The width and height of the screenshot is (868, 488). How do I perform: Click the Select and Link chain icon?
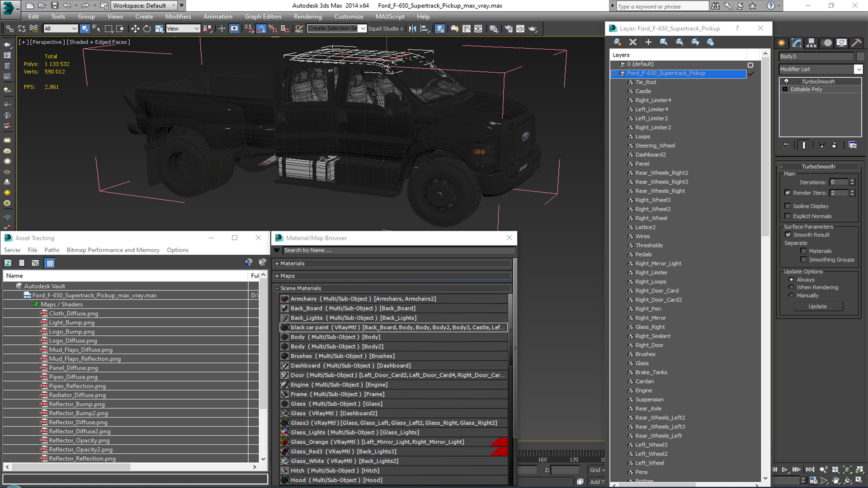tap(9, 28)
